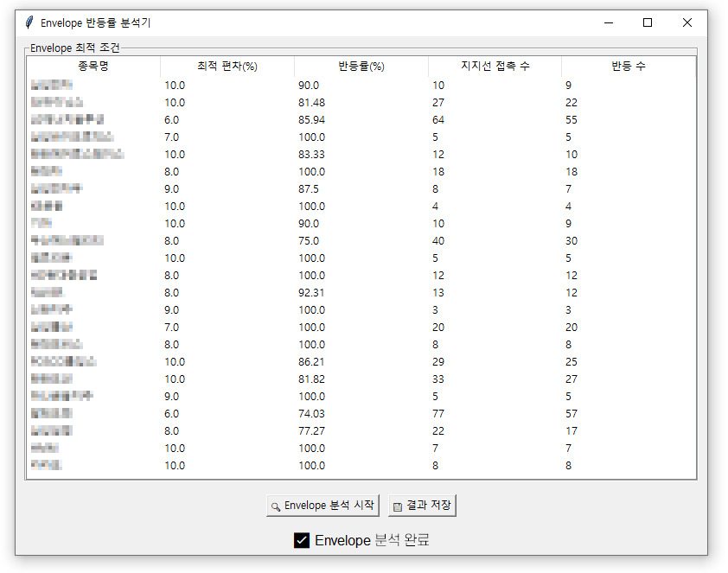Click the contact count cell 64
Screen dimensions: 728x573
[x=438, y=120]
